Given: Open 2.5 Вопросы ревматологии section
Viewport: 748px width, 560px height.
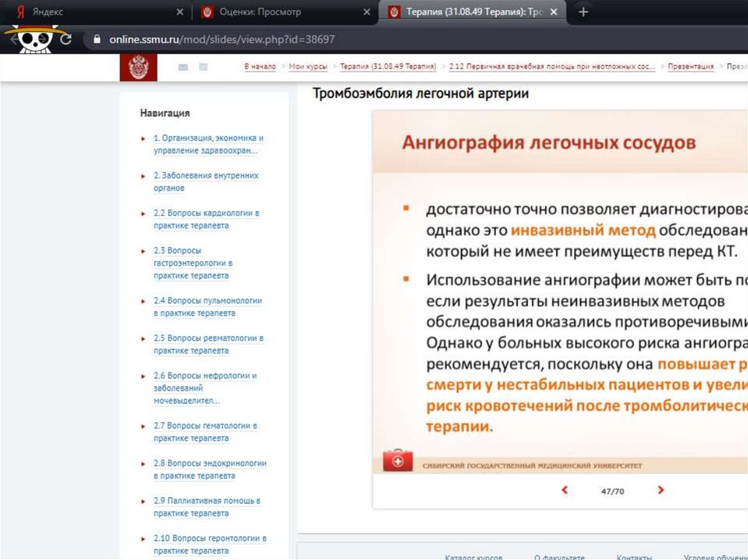Looking at the screenshot, I should tap(208, 344).
